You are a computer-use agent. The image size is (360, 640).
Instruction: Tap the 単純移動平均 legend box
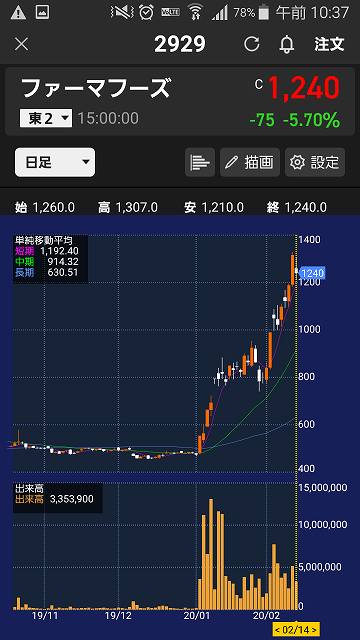[x=50, y=259]
